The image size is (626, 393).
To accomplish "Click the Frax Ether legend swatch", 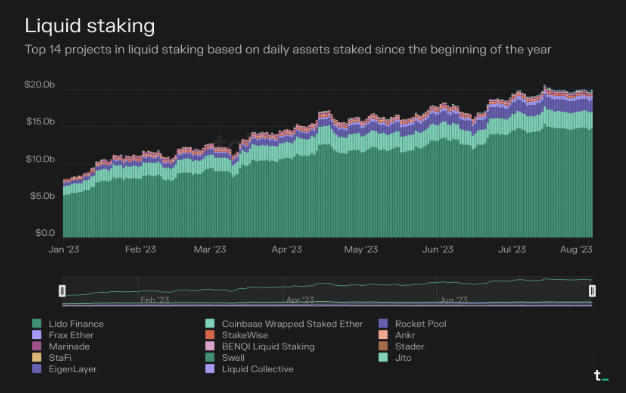I will [x=36, y=335].
